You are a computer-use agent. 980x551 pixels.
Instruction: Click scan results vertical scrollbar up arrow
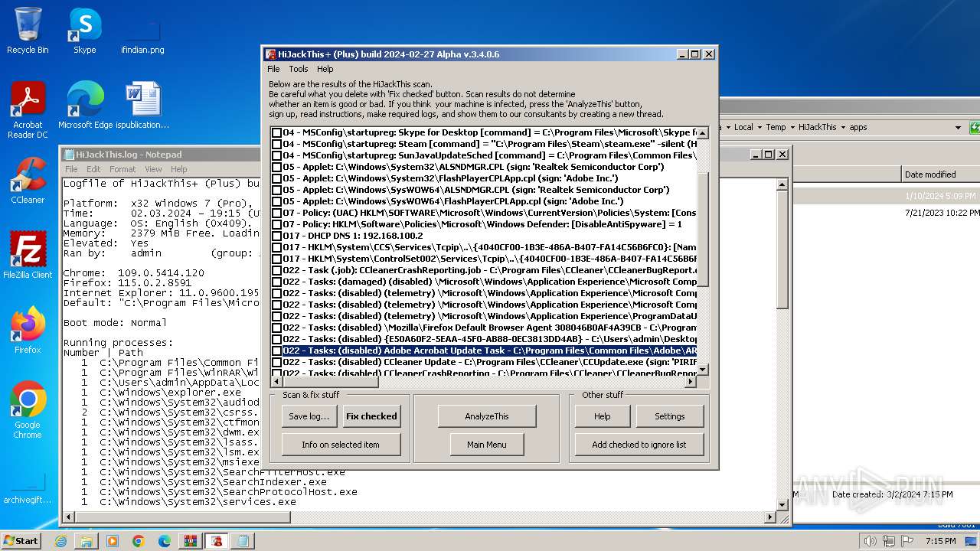click(x=703, y=132)
